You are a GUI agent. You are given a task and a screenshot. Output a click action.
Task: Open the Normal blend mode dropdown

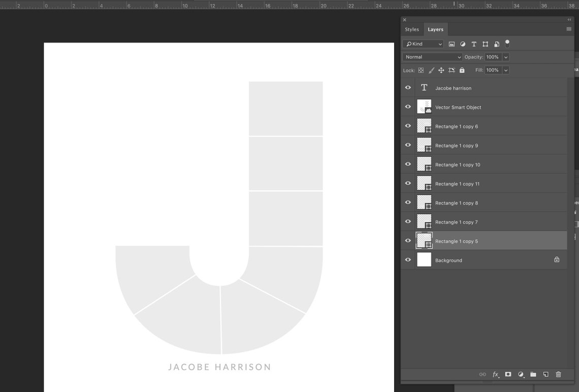click(432, 57)
